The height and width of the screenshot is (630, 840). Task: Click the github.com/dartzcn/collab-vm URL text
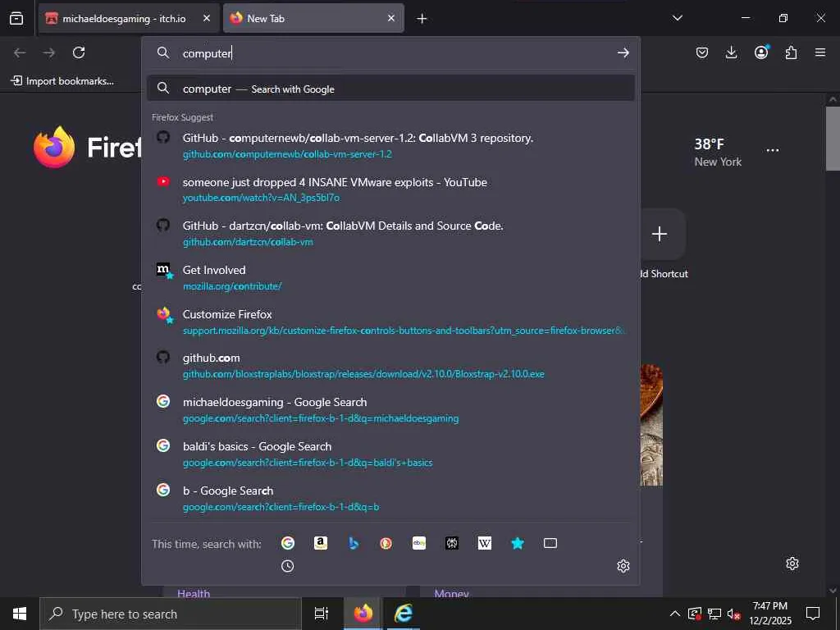[248, 242]
